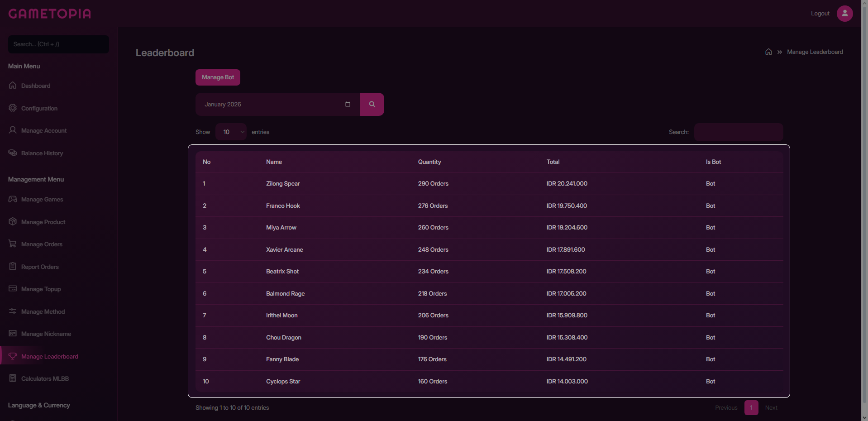Click the Chou Dragon row name

[284, 337]
